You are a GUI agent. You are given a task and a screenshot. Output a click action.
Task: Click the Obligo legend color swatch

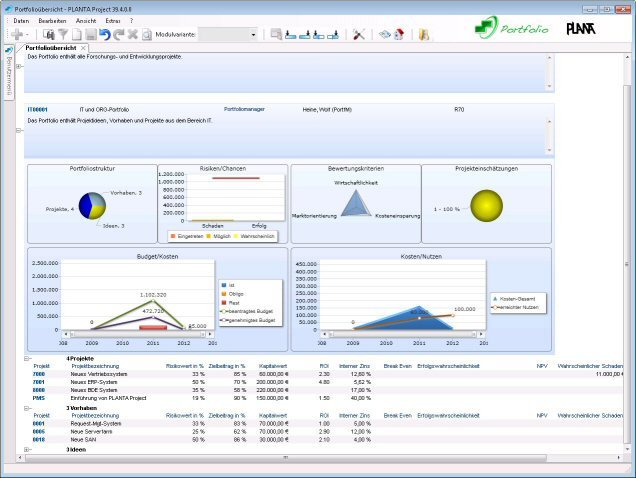(223, 294)
